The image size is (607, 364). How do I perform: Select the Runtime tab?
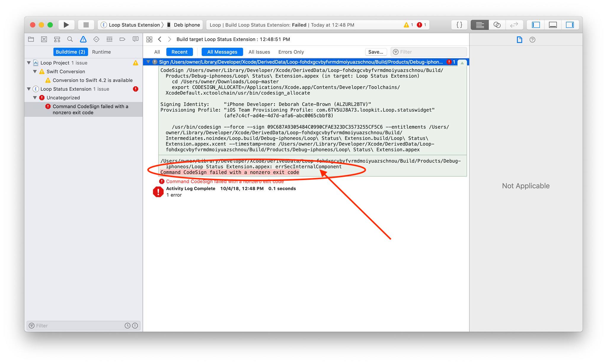[101, 52]
